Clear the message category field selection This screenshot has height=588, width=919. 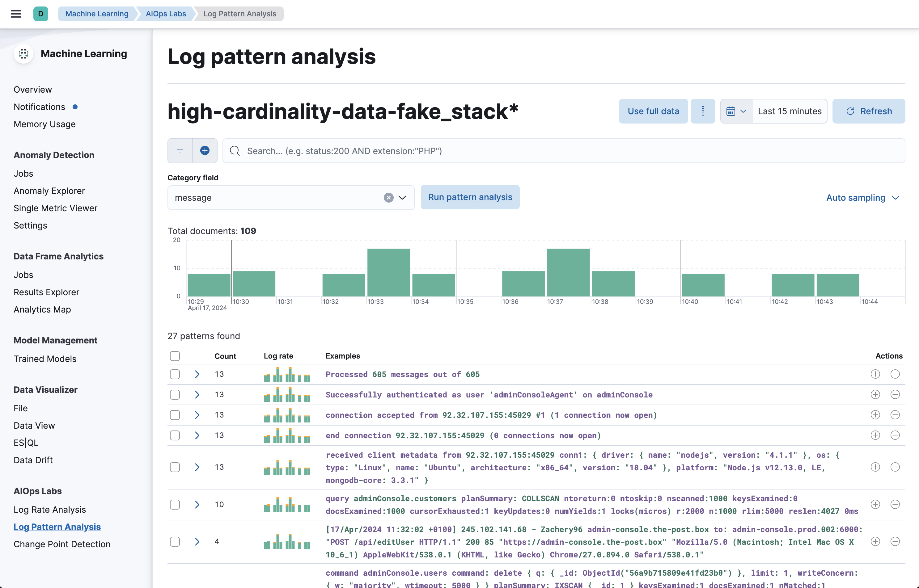(x=388, y=198)
